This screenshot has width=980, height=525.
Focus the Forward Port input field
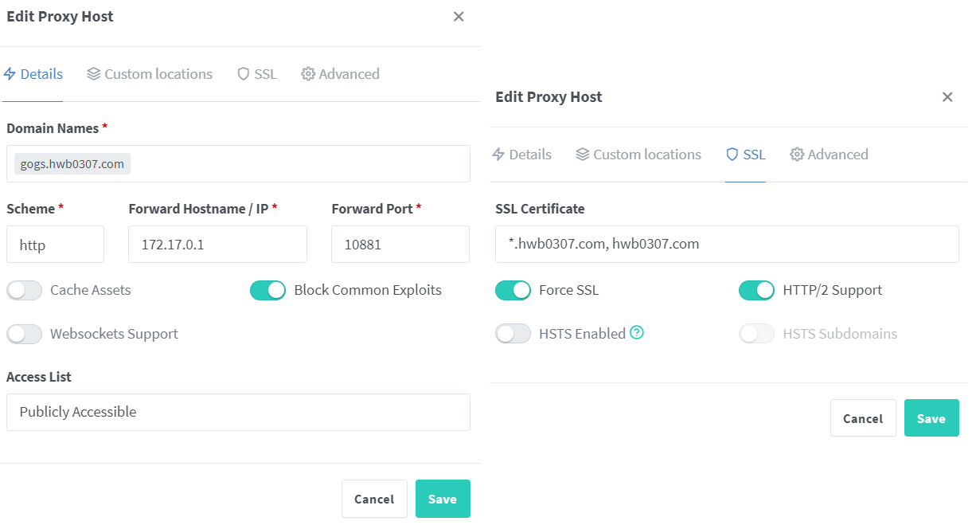400,245
